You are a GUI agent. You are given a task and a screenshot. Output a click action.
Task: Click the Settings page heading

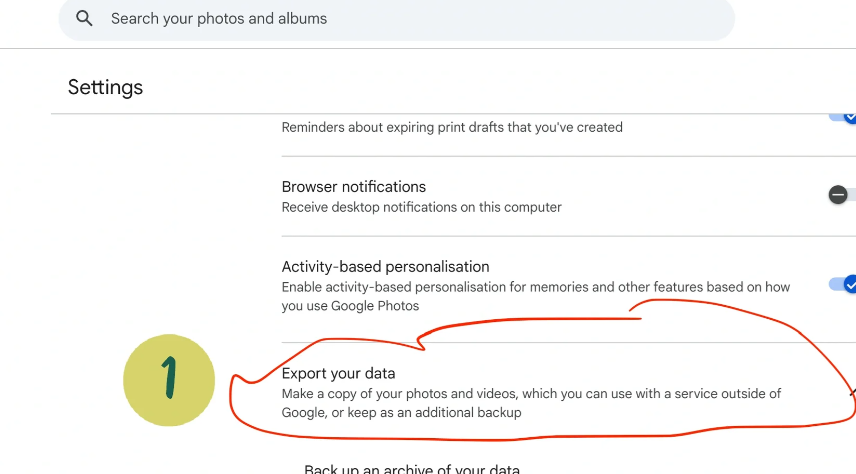[x=105, y=87]
